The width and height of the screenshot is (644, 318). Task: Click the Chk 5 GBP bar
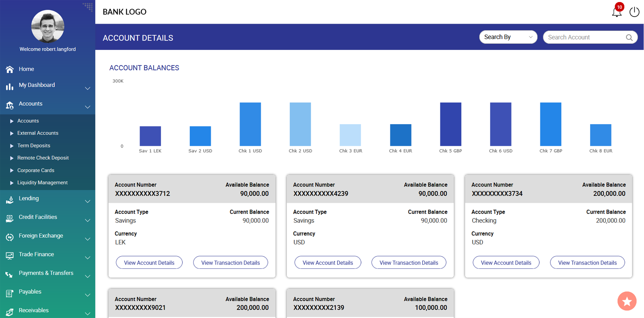click(x=450, y=124)
